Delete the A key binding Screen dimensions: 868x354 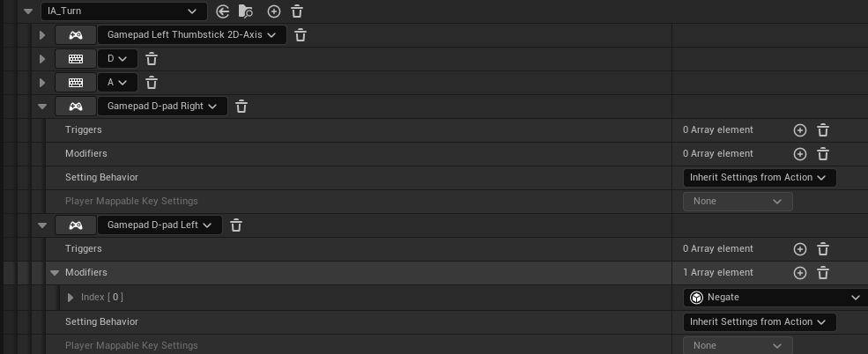(x=152, y=83)
